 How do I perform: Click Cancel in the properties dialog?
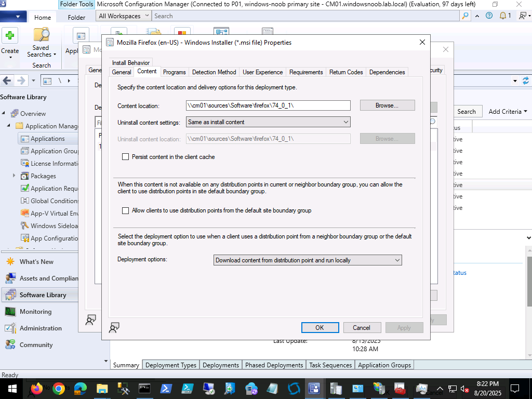pos(362,327)
